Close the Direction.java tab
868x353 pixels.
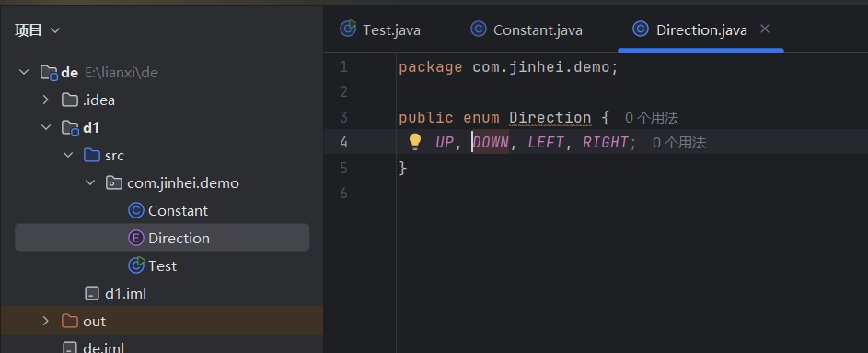(765, 29)
